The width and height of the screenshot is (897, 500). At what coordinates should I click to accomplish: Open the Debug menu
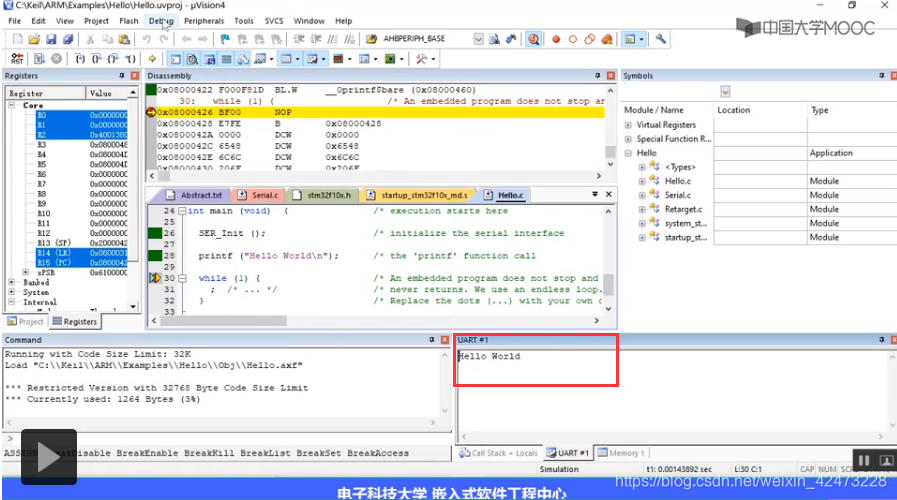pyautogui.click(x=161, y=21)
